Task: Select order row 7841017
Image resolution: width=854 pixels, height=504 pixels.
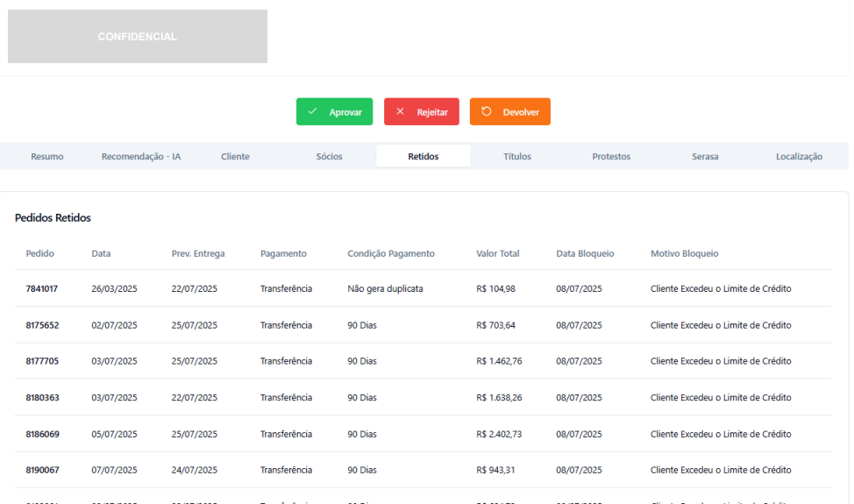Action: tap(42, 288)
